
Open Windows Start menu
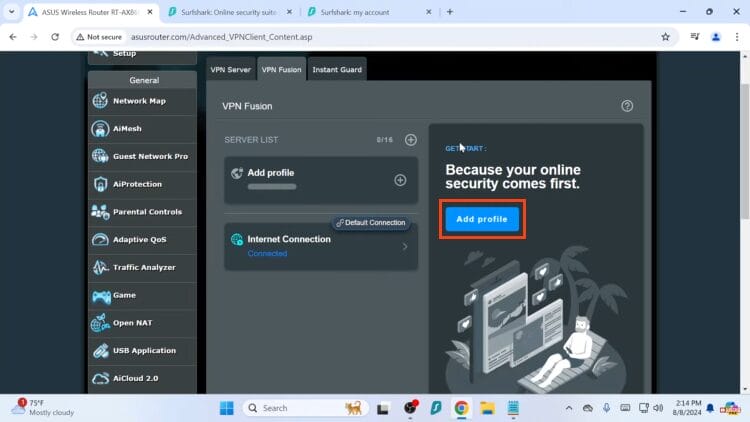[x=227, y=408]
